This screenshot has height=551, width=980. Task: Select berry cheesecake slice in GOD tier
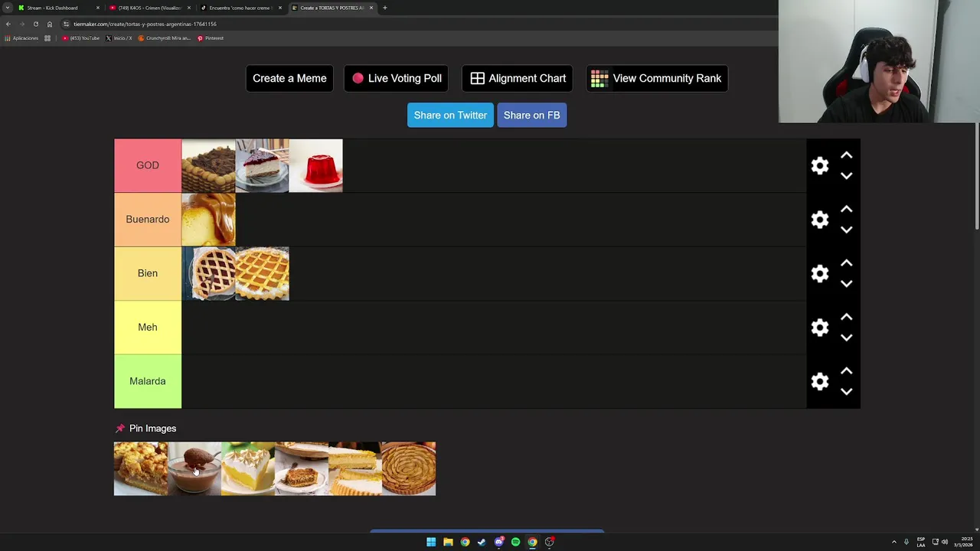point(262,165)
